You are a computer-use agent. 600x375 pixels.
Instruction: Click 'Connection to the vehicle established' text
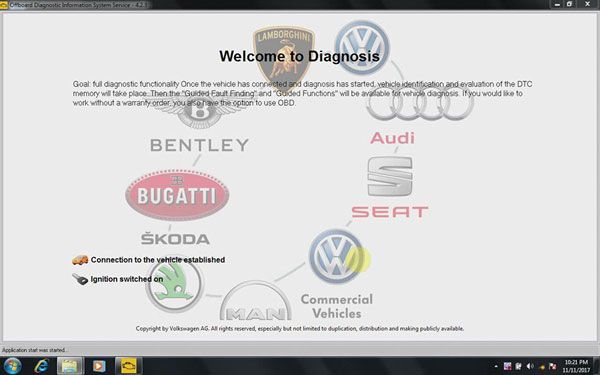tap(158, 260)
